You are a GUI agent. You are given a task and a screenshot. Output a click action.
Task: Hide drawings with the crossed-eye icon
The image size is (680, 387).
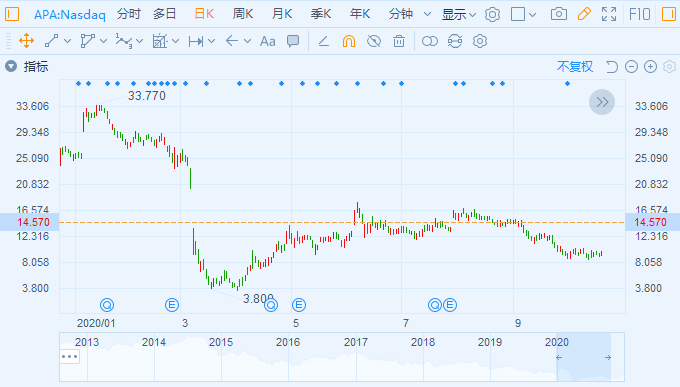click(x=374, y=41)
